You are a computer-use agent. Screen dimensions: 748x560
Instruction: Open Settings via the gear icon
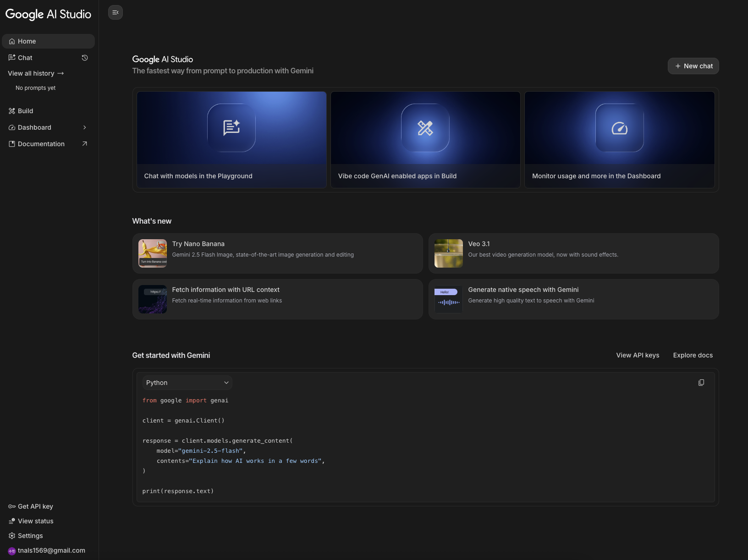pyautogui.click(x=11, y=535)
